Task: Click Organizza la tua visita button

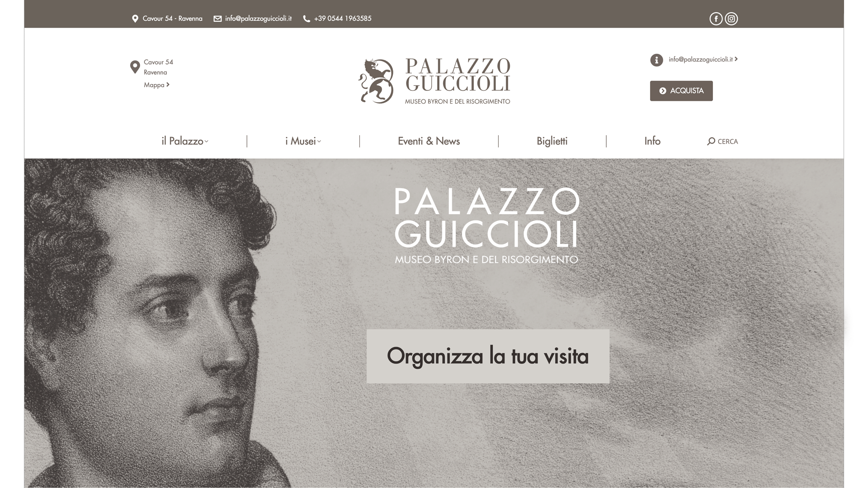Action: tap(488, 356)
